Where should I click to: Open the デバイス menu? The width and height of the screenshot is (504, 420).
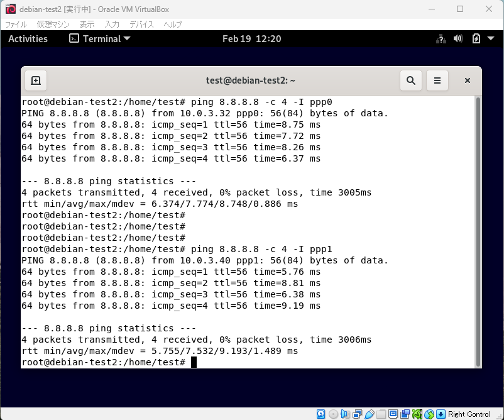tap(141, 25)
